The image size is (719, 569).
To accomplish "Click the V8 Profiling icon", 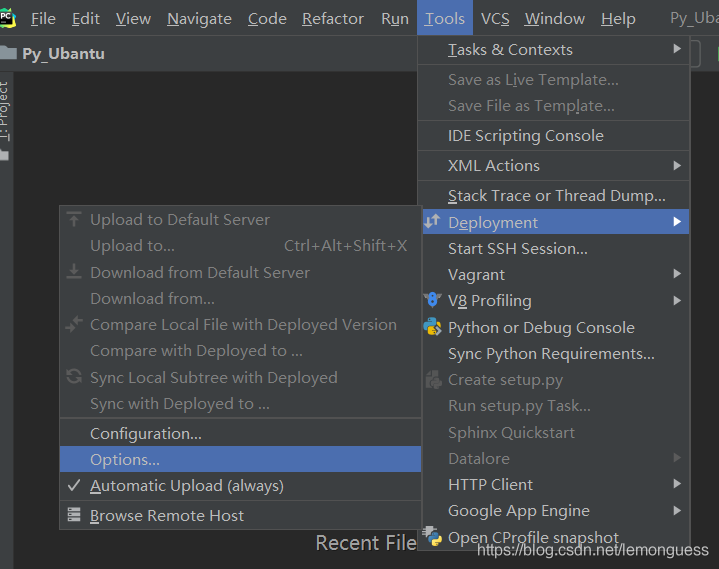I will point(432,300).
